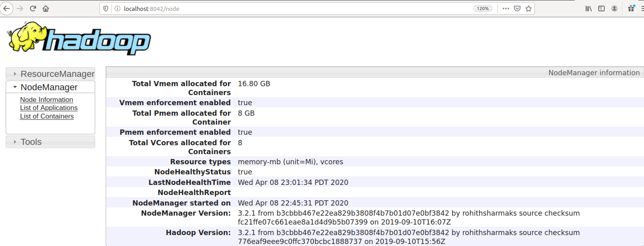Click the Hadoop Version checksum text
This screenshot has width=644, height=246.
tap(408, 237)
